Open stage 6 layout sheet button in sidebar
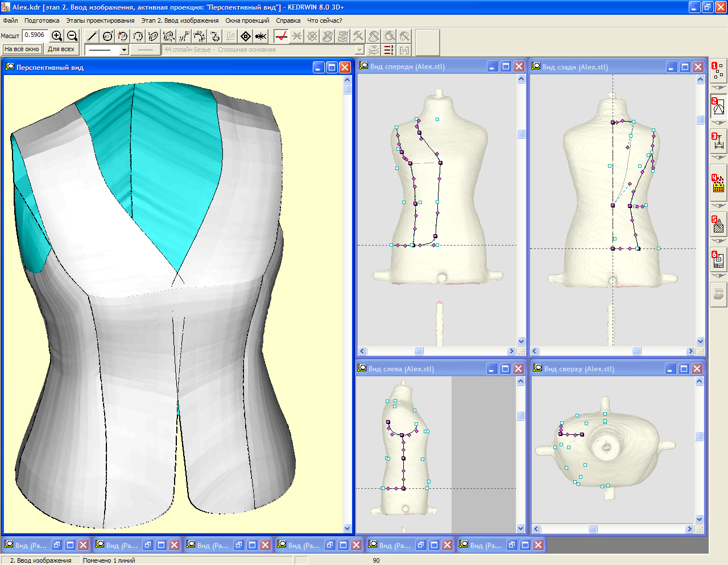Screen dimensions: 728x565 pos(718,260)
